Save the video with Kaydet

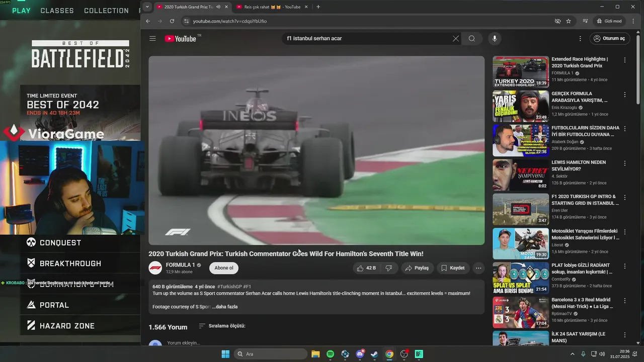tap(453, 268)
